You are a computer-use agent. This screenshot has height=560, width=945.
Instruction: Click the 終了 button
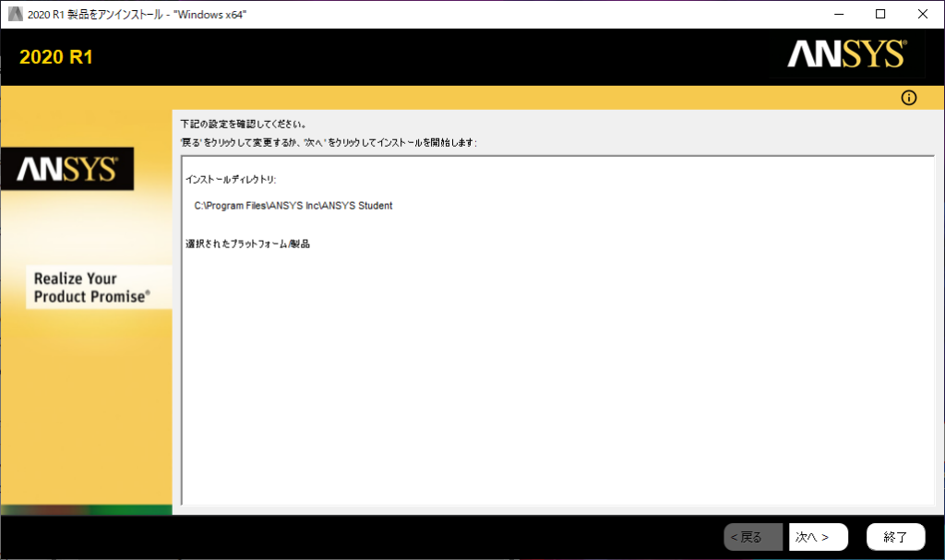[x=895, y=537]
